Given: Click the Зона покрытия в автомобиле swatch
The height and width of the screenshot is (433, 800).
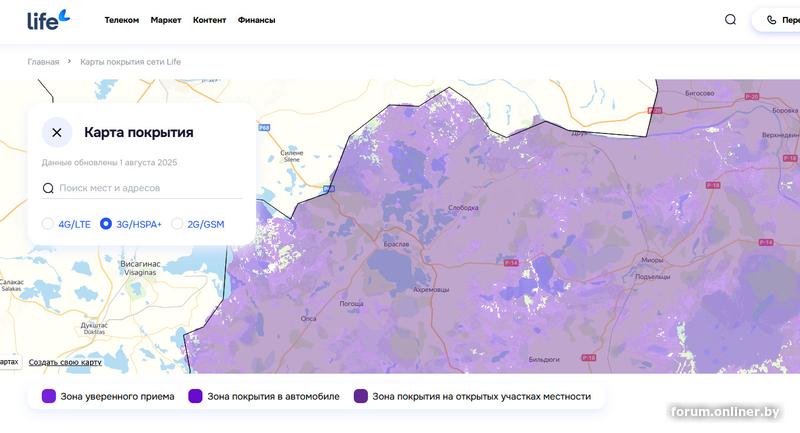Looking at the screenshot, I should [x=195, y=396].
